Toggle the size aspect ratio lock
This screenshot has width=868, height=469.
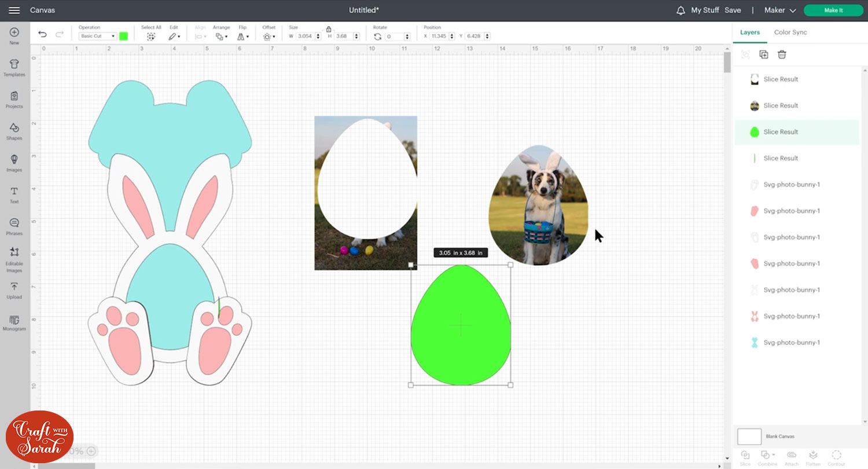click(x=329, y=29)
